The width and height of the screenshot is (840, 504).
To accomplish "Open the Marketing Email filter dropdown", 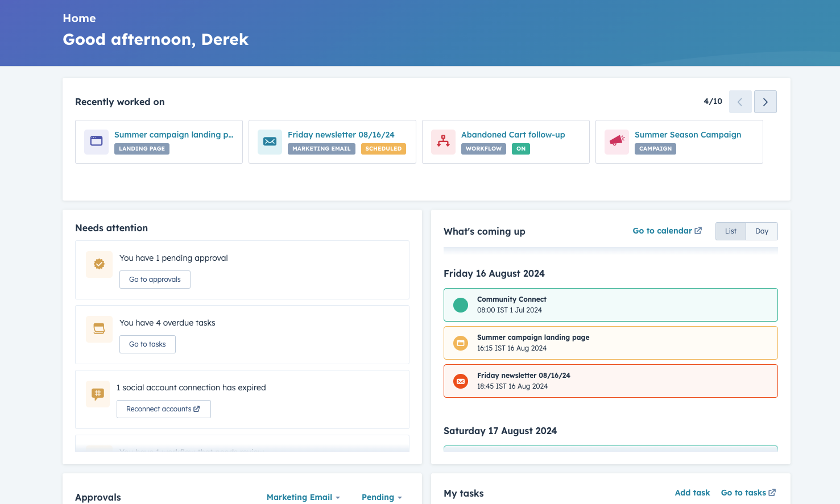I will coord(303,497).
